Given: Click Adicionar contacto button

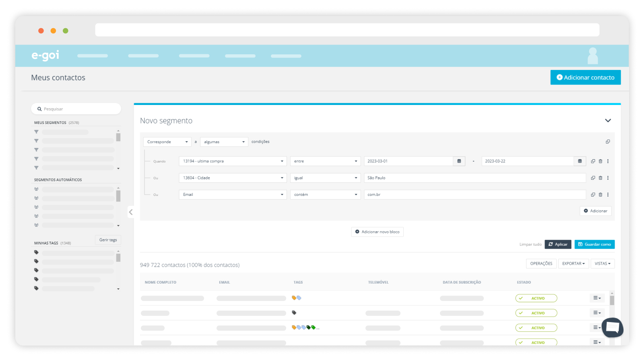Looking at the screenshot, I should pos(586,78).
